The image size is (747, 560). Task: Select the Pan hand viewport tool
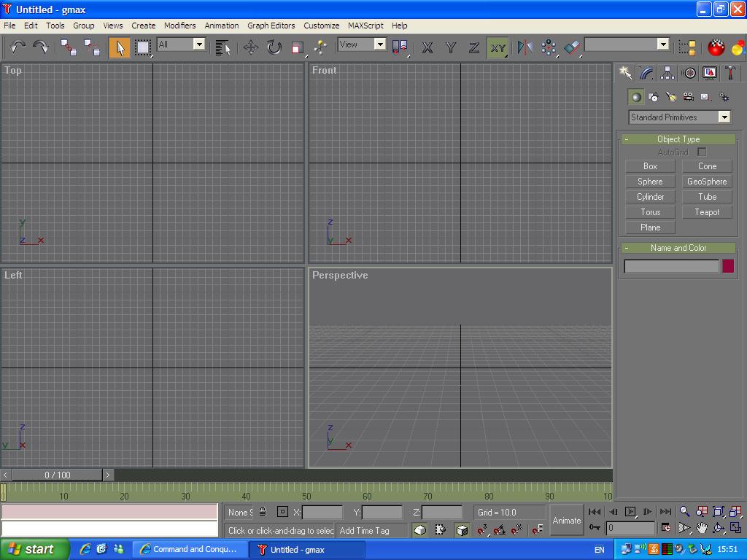701,528
